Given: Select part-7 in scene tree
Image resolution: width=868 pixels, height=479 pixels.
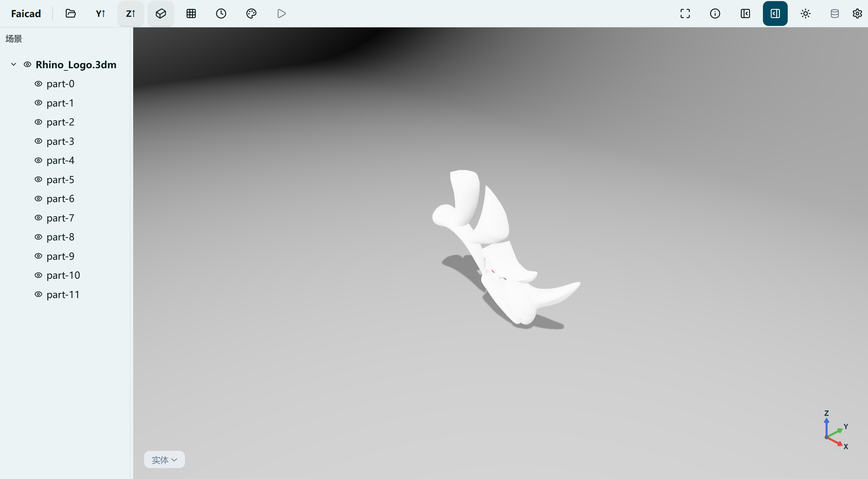Looking at the screenshot, I should point(61,218).
